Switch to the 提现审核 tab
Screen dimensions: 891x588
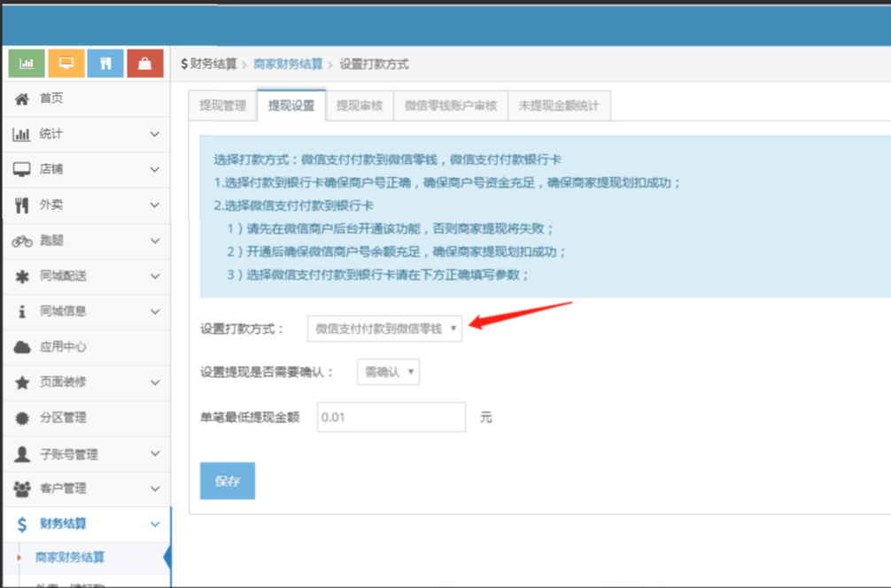pyautogui.click(x=359, y=105)
